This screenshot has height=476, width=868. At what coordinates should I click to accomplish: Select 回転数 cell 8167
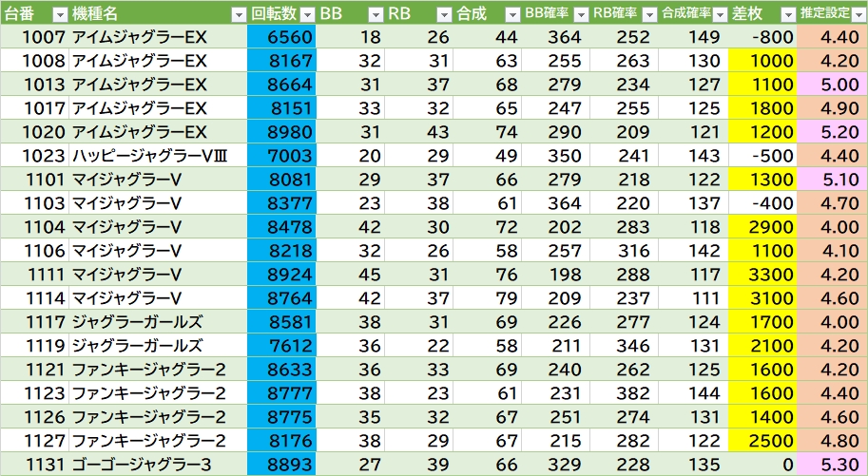(x=281, y=61)
